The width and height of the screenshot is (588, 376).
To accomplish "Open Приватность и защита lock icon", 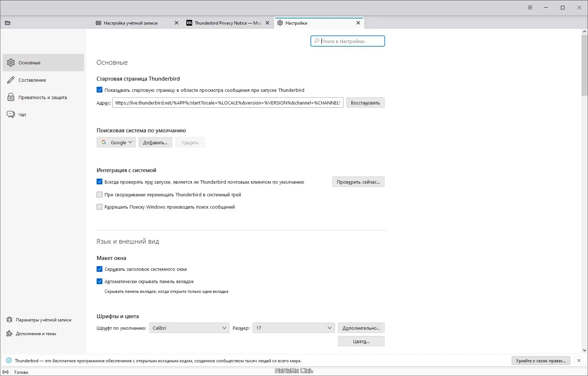I will tap(11, 97).
